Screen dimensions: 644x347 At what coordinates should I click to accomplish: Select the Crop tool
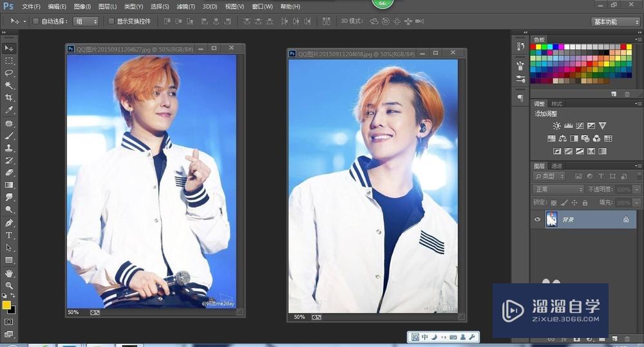coord(8,97)
